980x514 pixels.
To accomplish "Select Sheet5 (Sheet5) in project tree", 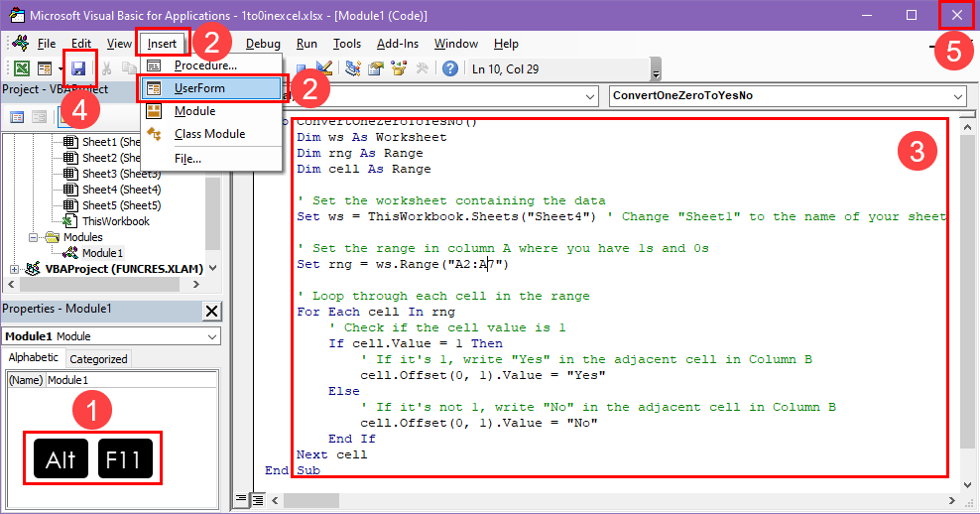I will (121, 205).
